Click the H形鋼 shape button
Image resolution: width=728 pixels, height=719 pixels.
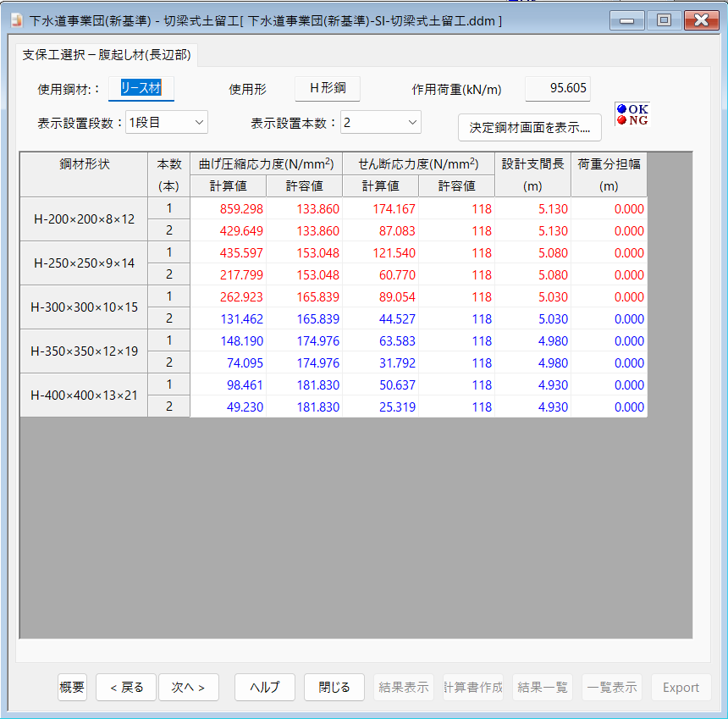(327, 88)
